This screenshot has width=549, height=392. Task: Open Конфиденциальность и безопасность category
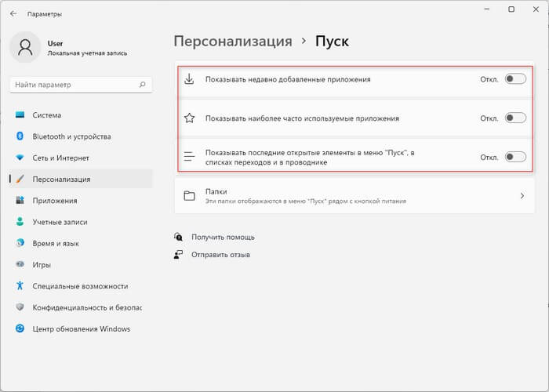82,307
